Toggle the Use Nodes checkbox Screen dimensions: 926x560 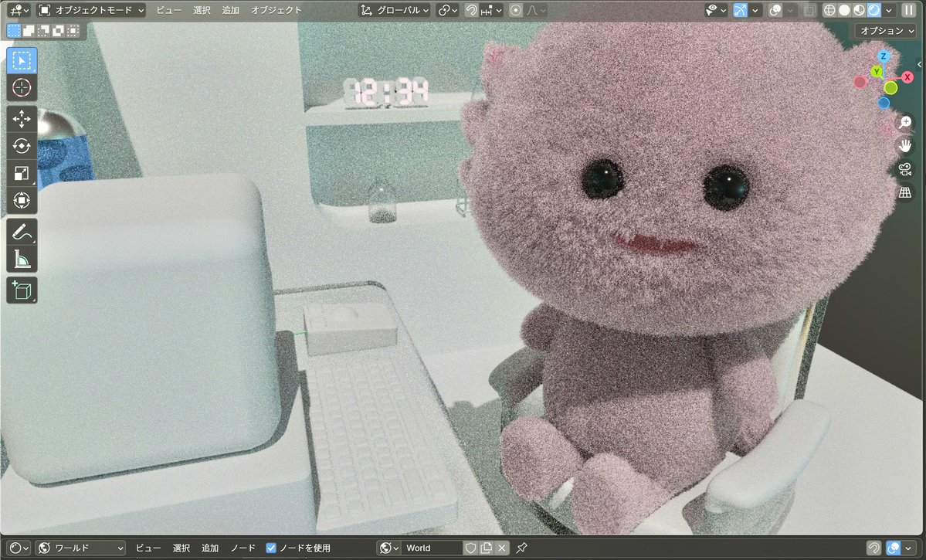click(x=271, y=548)
